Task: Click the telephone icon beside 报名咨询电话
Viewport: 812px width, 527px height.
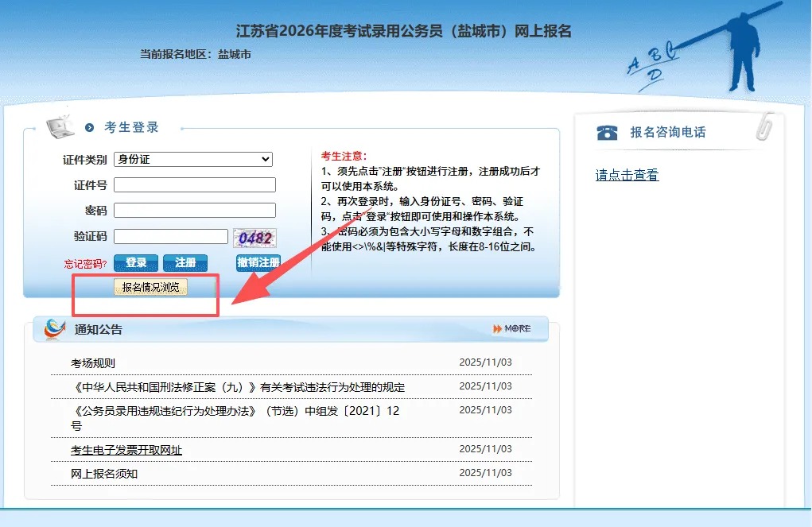Action: pyautogui.click(x=607, y=133)
